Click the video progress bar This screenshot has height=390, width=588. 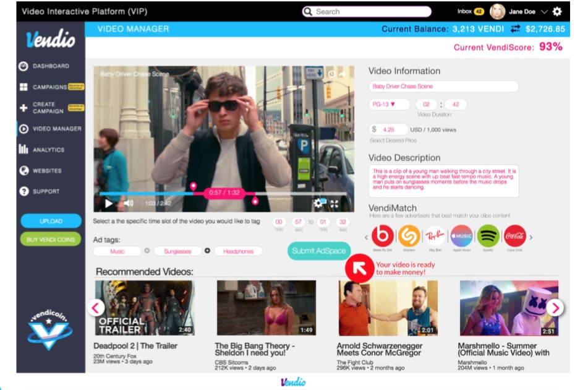point(223,194)
